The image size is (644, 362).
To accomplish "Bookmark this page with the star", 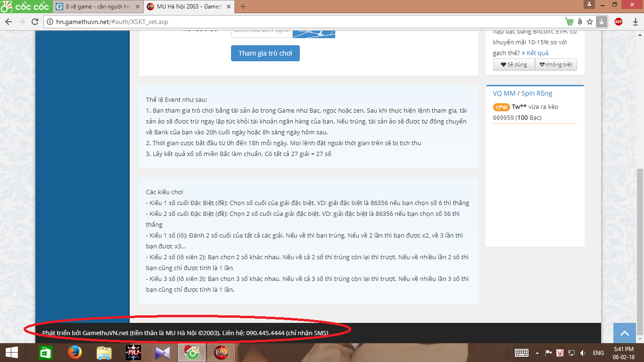I will tap(590, 22).
